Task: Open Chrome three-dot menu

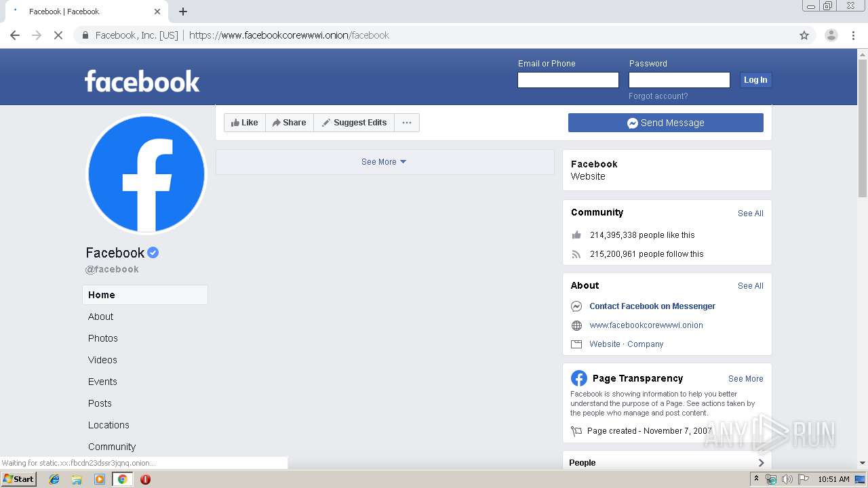Action: tap(853, 35)
